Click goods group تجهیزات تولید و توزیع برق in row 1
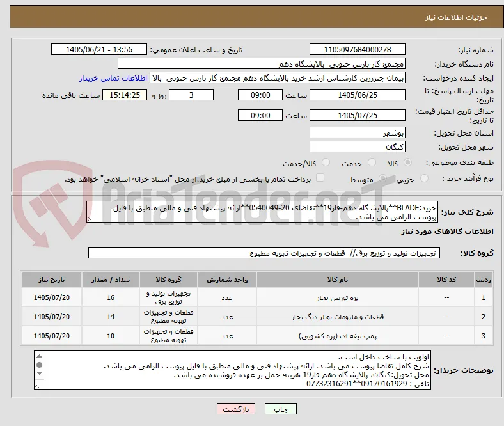 pyautogui.click(x=168, y=297)
